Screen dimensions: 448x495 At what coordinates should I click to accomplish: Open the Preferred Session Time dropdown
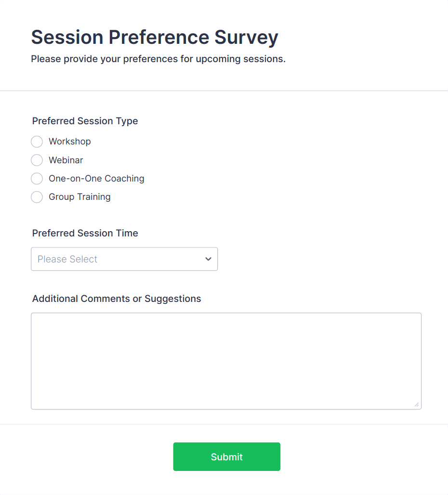(124, 259)
